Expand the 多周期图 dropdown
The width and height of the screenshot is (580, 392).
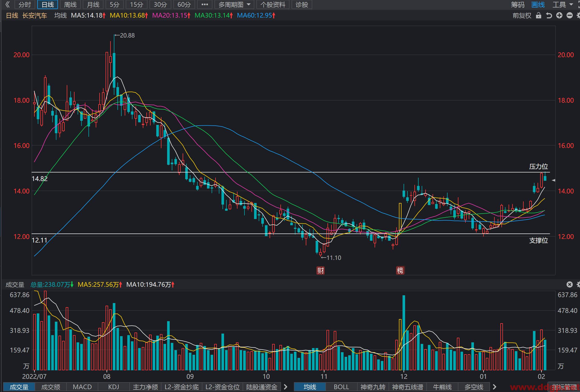coord(234,5)
